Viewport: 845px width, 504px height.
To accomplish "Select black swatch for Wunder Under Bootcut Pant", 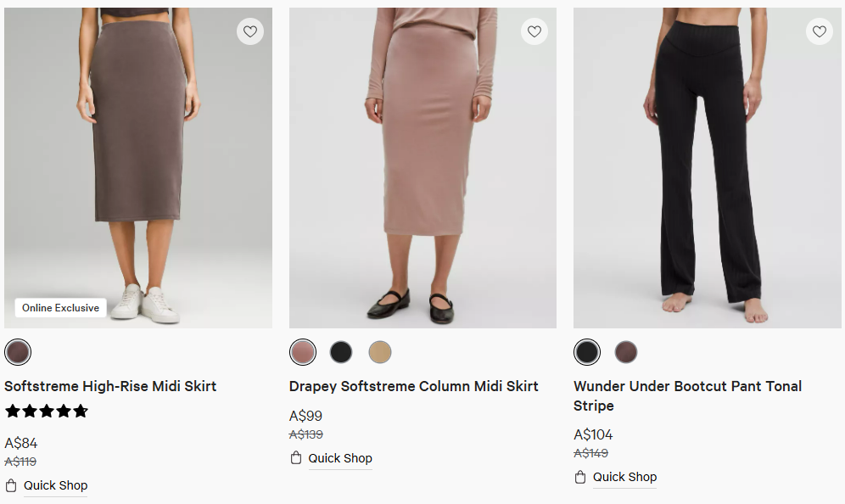I will 587,352.
